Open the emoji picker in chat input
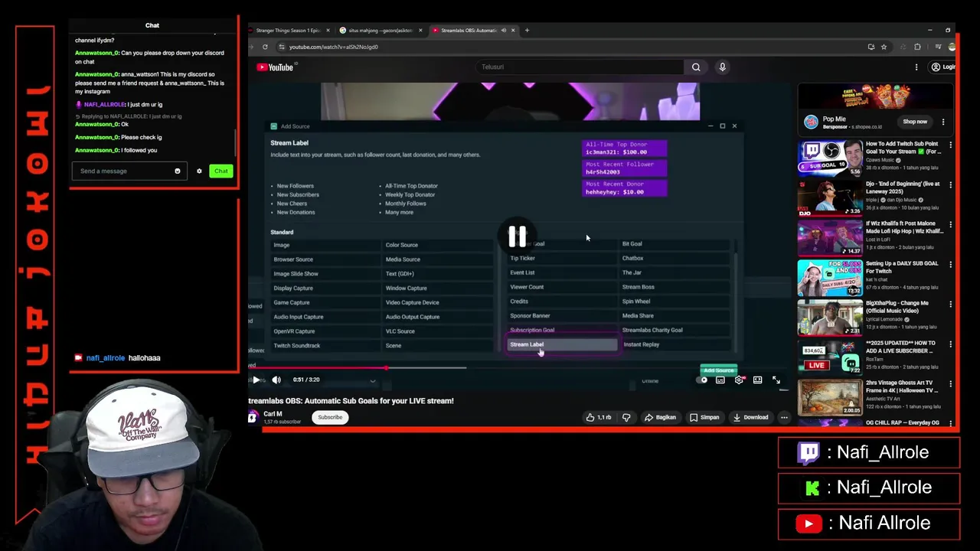 point(178,171)
